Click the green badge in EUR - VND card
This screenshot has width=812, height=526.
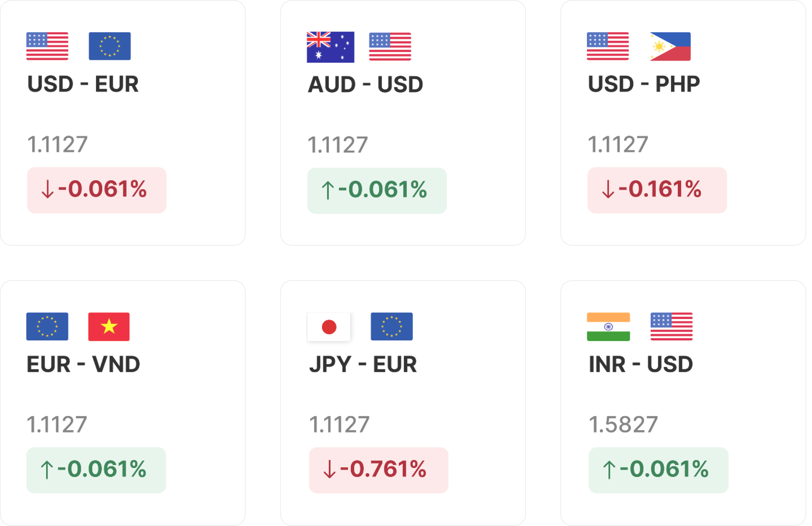pos(96,470)
